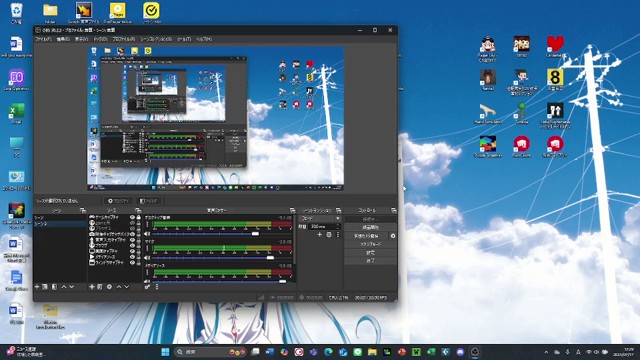
Task: Pop out the Audio Mixer dock icon
Action: [292, 210]
